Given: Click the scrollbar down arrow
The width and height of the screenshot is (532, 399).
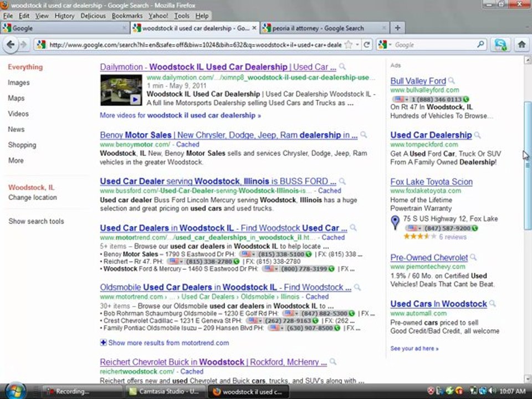Looking at the screenshot, I should (528, 378).
